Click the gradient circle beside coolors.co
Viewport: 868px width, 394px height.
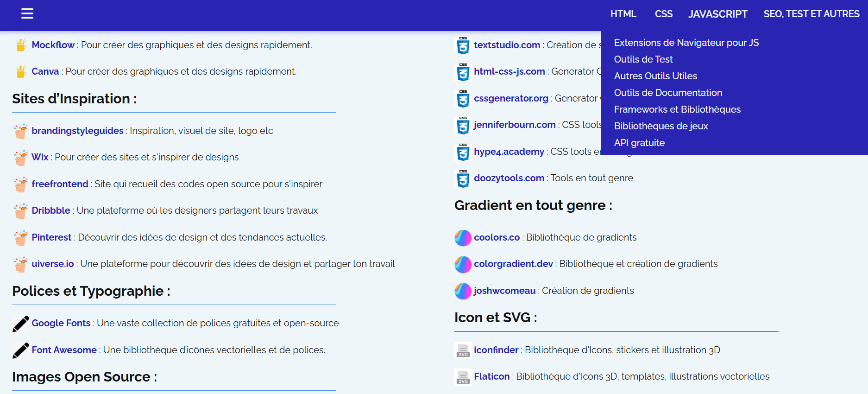[x=463, y=238]
